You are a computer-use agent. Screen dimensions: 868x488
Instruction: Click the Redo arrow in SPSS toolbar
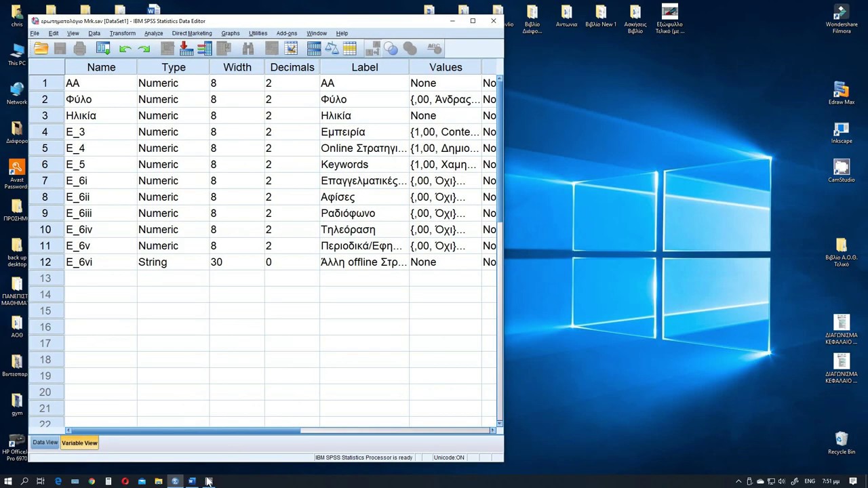[144, 48]
